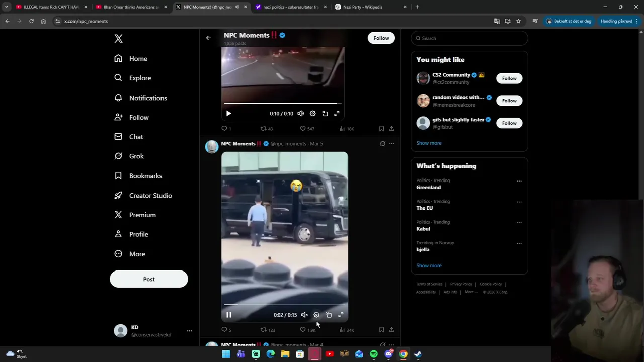Open more options on Mar 5 post
The width and height of the screenshot is (644, 362).
pos(391,144)
